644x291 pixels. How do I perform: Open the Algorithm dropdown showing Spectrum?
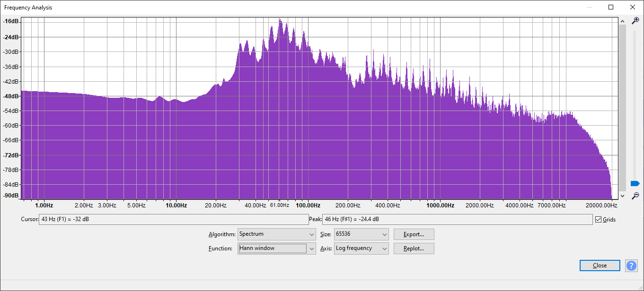276,234
